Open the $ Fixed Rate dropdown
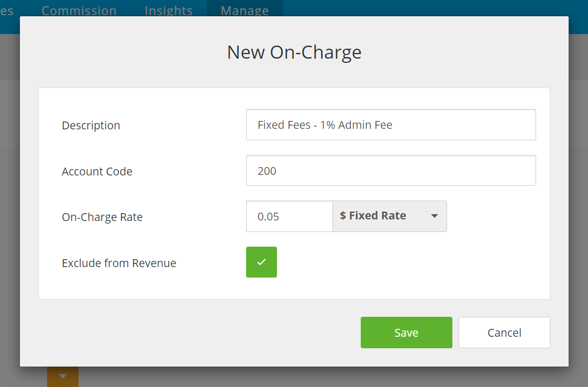 click(390, 216)
